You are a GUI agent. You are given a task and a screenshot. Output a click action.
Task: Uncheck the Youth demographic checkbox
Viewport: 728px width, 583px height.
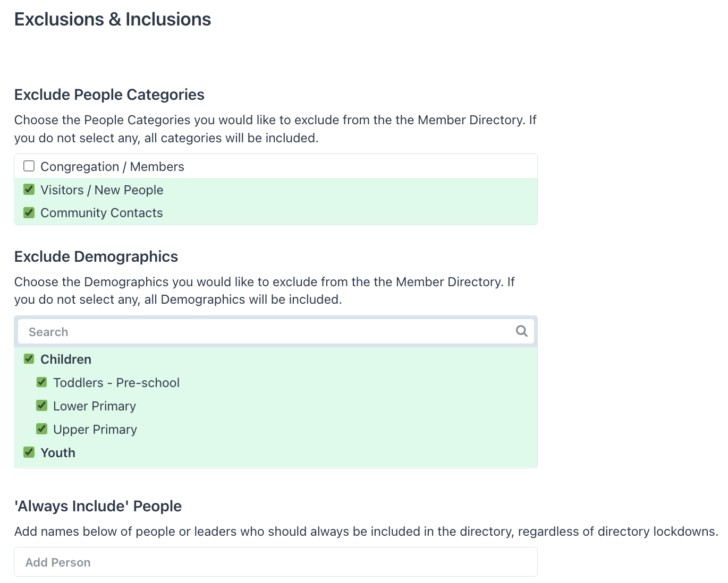[29, 452]
